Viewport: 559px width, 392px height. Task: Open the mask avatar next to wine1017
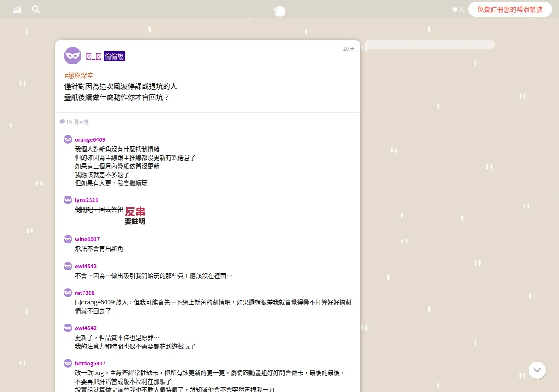(x=68, y=239)
